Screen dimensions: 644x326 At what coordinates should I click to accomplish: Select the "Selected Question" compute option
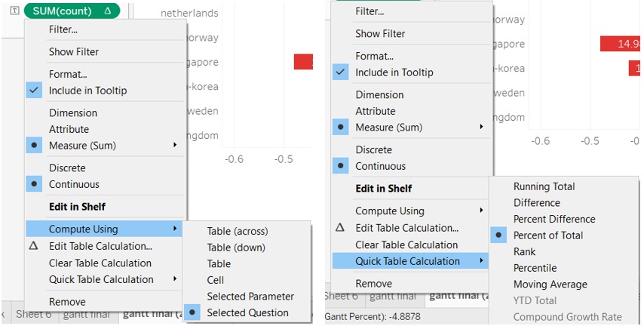[x=247, y=312]
